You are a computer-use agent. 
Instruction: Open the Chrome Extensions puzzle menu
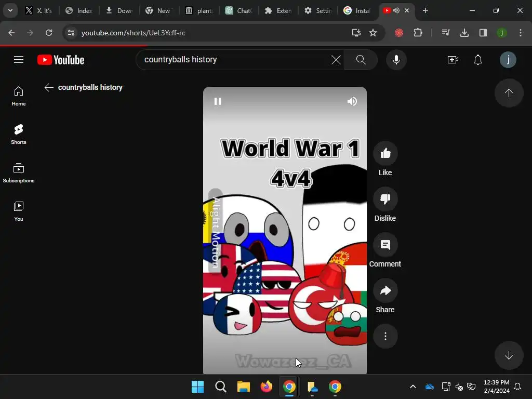click(418, 33)
